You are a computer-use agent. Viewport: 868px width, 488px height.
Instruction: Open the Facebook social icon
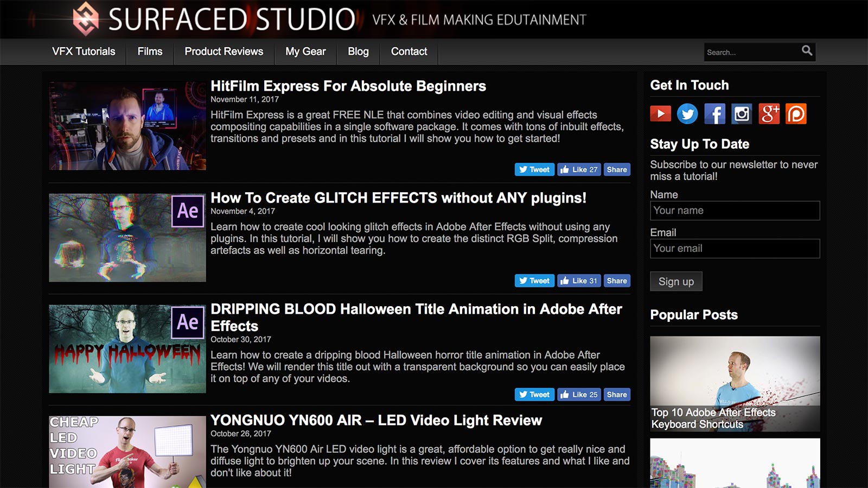(714, 114)
